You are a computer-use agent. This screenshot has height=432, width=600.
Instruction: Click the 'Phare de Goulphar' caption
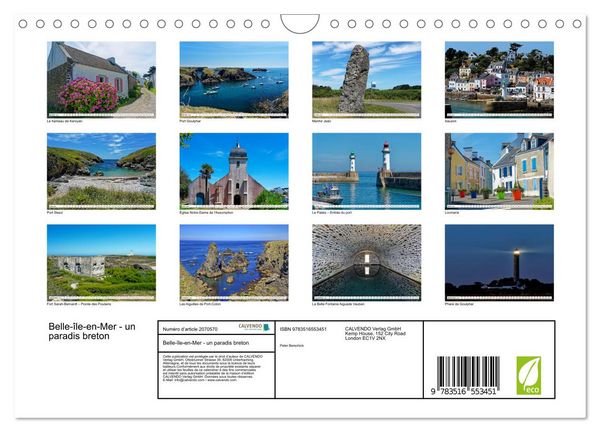(x=459, y=304)
